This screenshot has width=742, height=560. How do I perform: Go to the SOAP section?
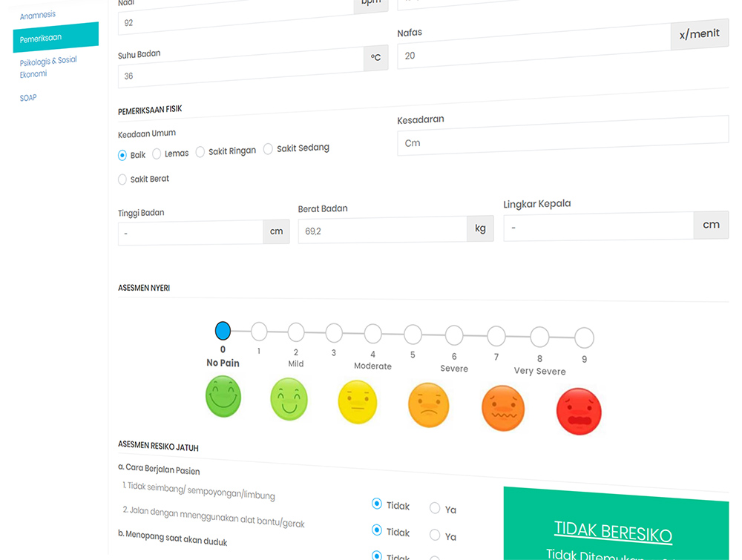click(x=28, y=98)
